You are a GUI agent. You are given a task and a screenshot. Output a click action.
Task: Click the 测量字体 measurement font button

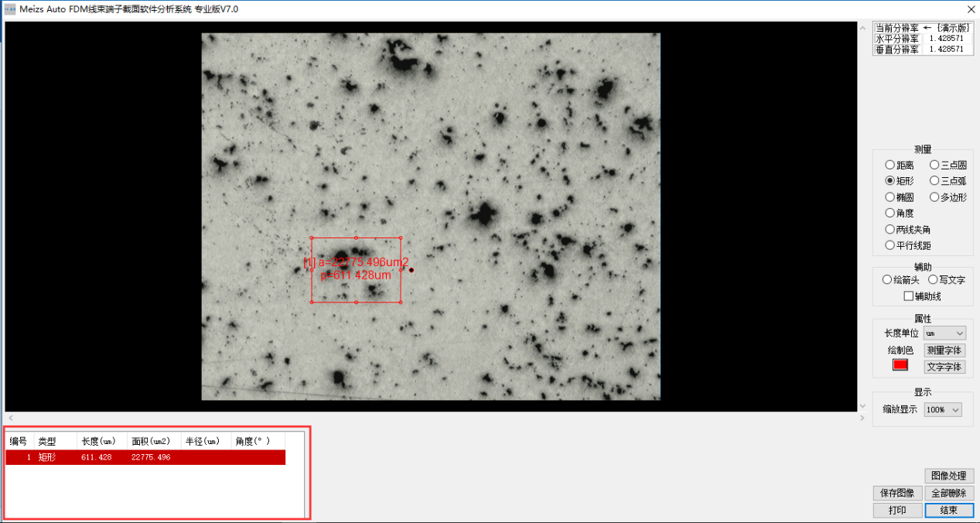tap(944, 350)
